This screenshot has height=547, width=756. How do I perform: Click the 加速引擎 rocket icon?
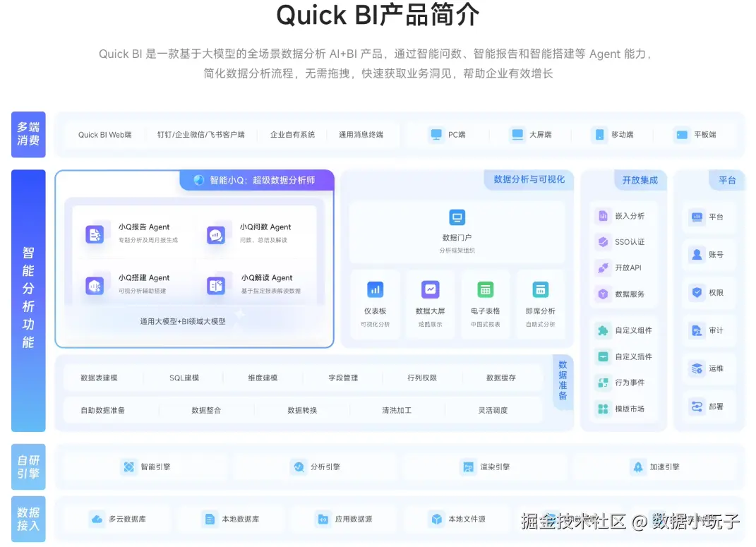pyautogui.click(x=638, y=467)
